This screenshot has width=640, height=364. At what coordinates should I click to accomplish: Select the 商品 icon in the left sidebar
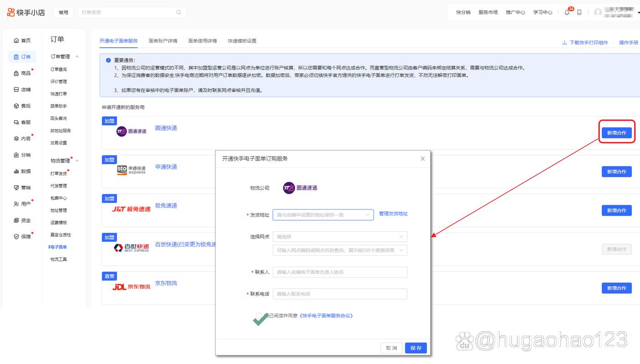[21, 73]
